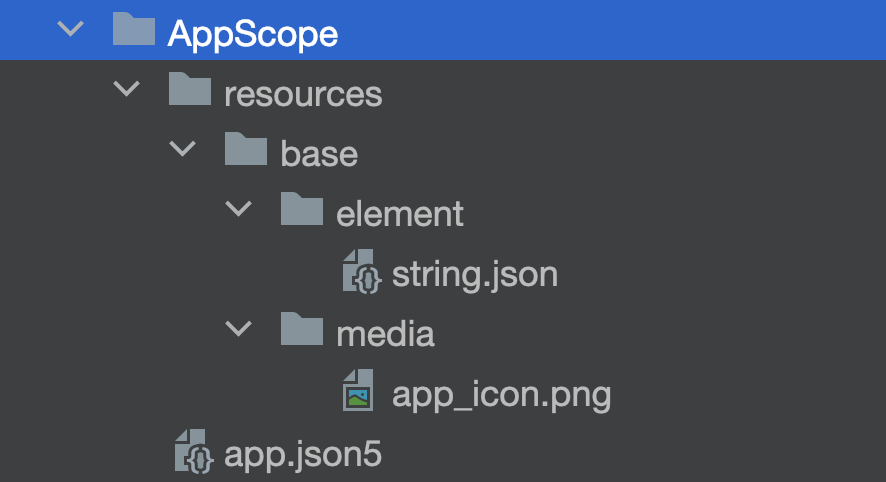Collapse the AppScope tree node chevron

71,28
